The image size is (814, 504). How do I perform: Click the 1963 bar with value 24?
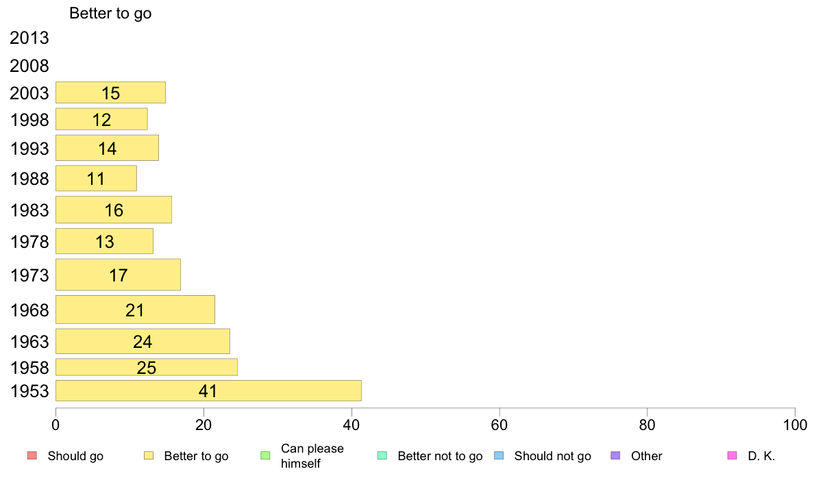143,342
